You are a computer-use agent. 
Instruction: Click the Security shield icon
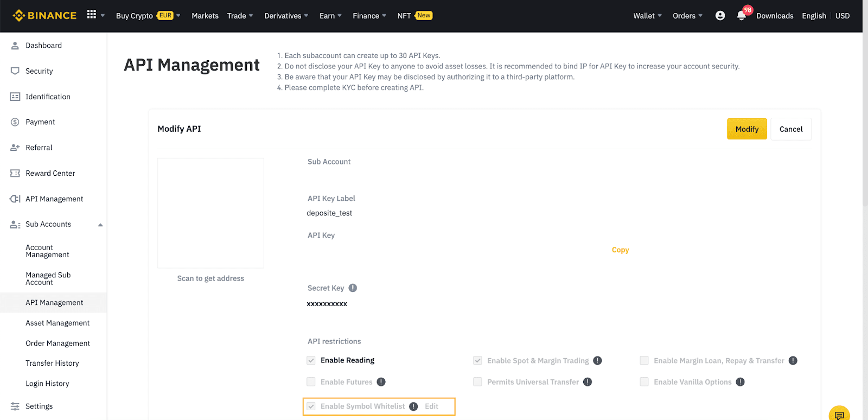point(15,71)
